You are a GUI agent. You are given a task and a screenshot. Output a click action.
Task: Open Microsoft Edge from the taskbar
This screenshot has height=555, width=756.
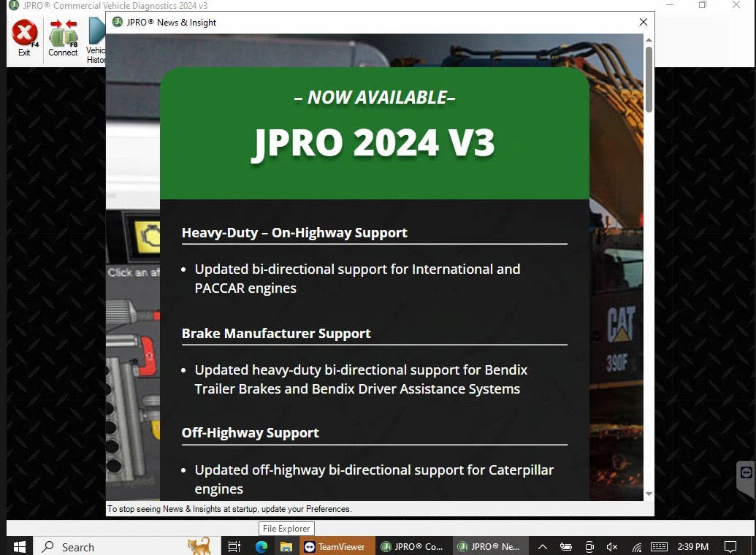(x=262, y=546)
